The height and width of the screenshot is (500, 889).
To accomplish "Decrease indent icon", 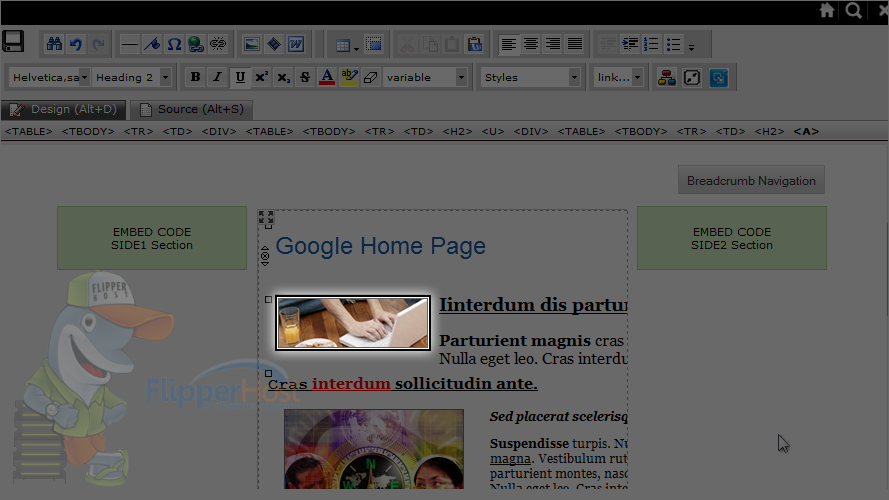I will pyautogui.click(x=608, y=44).
